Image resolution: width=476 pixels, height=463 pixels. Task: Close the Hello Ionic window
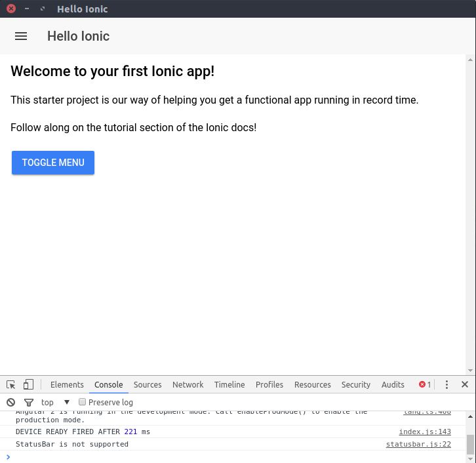coord(11,9)
